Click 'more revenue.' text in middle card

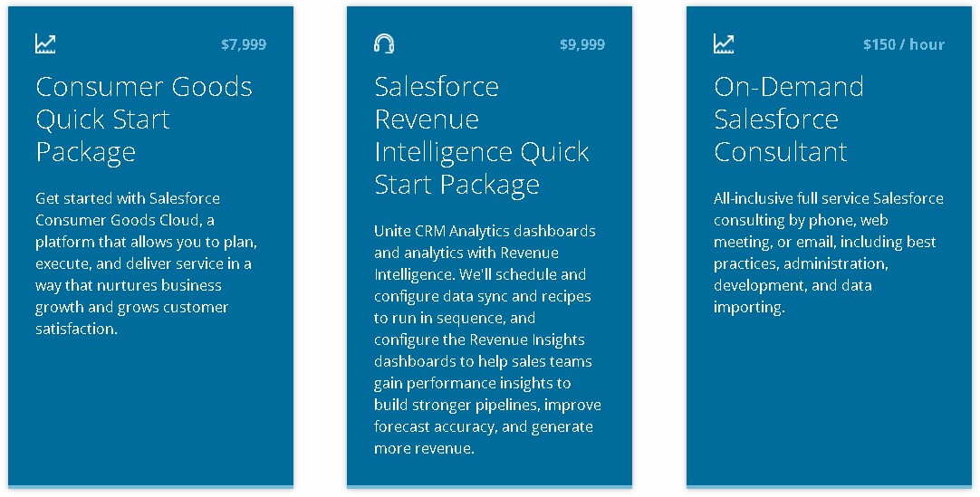coord(424,448)
